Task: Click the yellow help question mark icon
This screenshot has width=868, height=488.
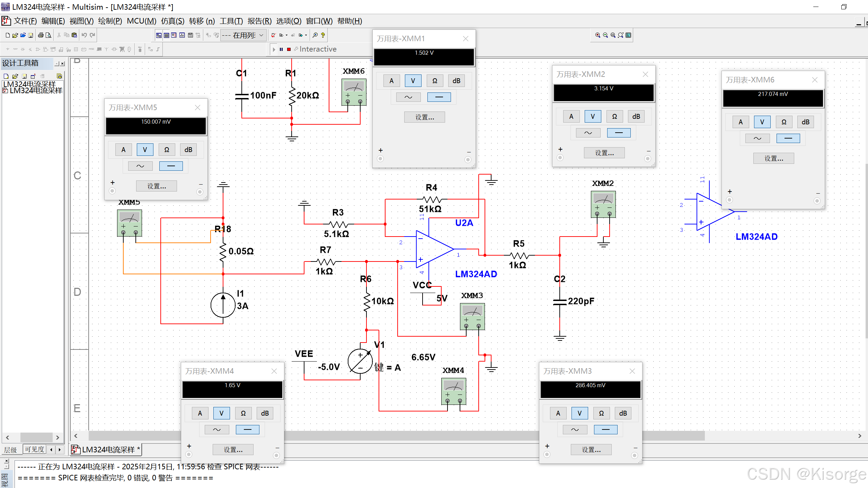Action: pos(323,35)
